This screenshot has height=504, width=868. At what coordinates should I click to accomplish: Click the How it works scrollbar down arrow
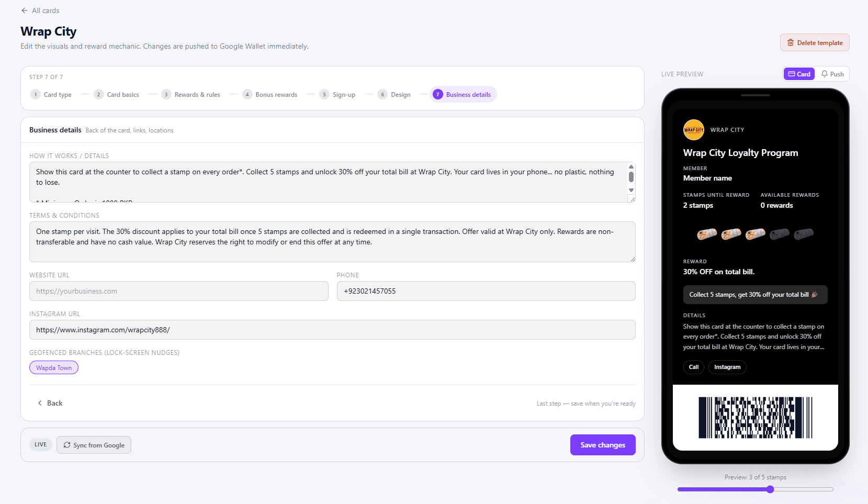tap(631, 190)
